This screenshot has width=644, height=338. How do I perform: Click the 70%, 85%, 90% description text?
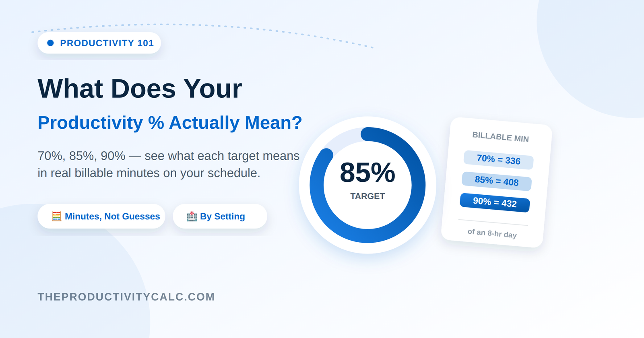[x=169, y=164]
